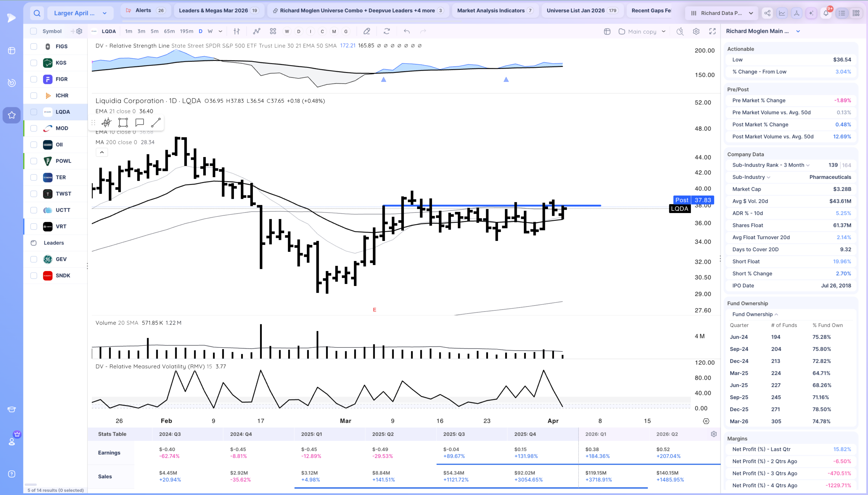Open the symbol search magnifier

tap(37, 13)
